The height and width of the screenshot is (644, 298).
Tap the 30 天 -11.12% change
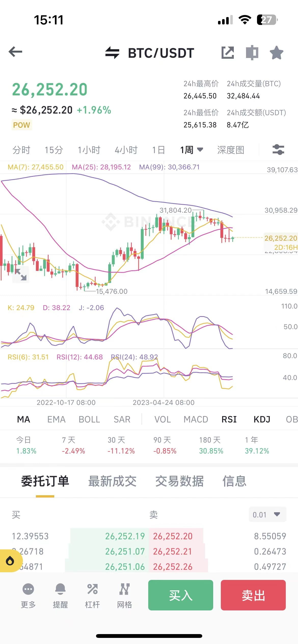coord(121,445)
